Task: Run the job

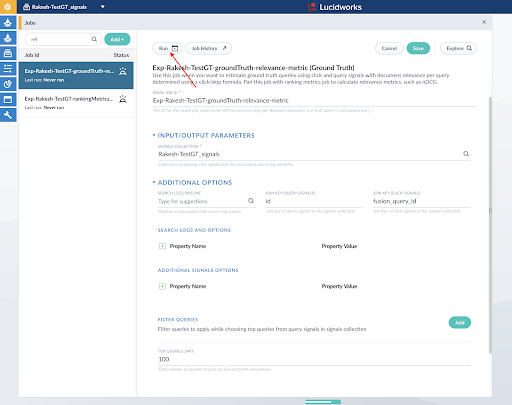Action: (163, 48)
